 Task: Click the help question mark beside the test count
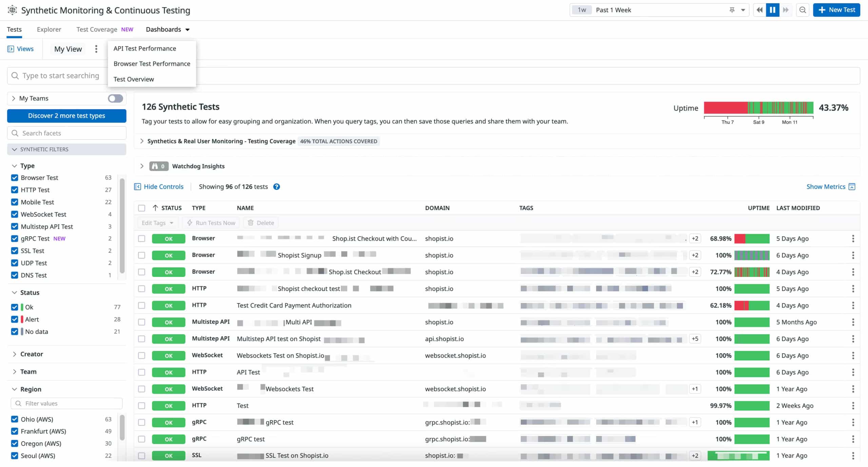[277, 187]
